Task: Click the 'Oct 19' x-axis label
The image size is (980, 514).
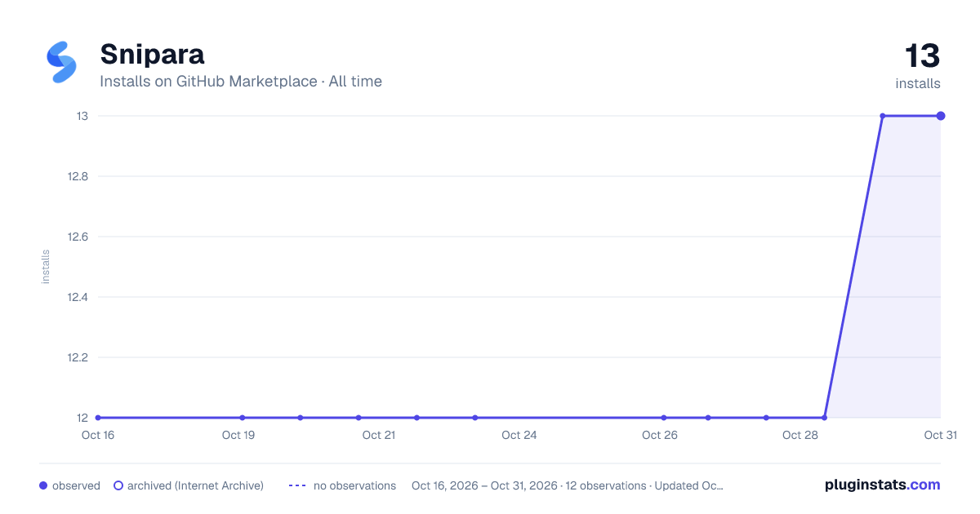Action: click(x=238, y=435)
